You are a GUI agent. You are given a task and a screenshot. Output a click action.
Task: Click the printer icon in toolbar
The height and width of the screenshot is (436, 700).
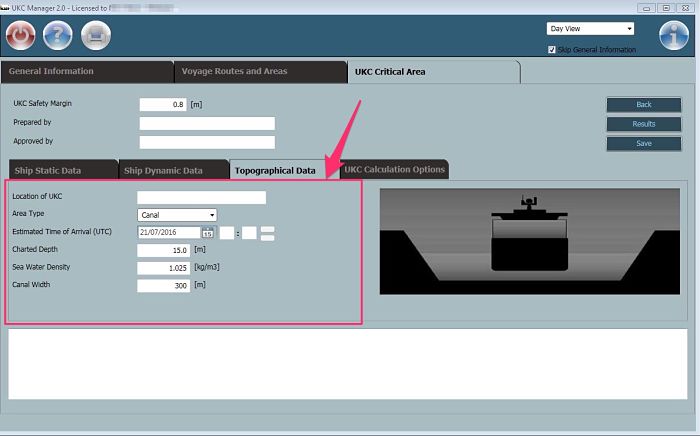tap(95, 35)
